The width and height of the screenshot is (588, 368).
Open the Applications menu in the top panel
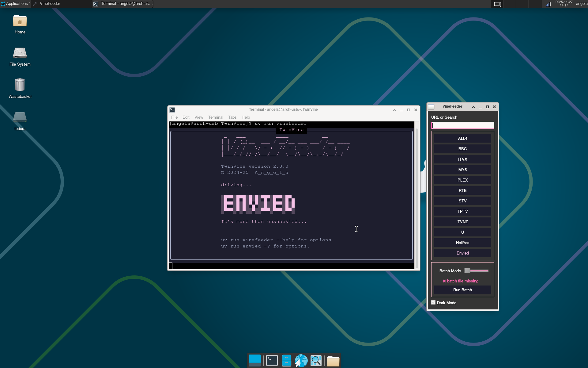15,4
